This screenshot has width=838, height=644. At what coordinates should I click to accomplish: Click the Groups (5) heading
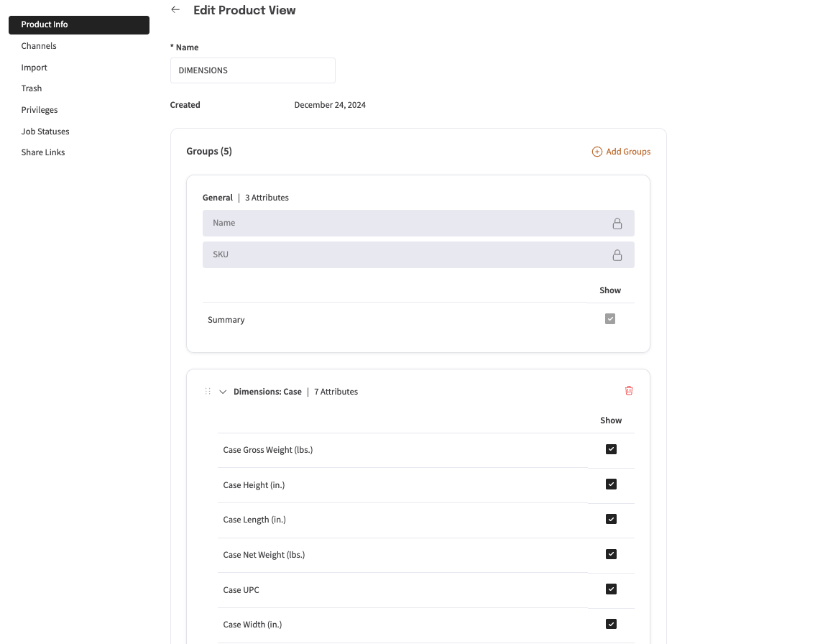click(209, 151)
